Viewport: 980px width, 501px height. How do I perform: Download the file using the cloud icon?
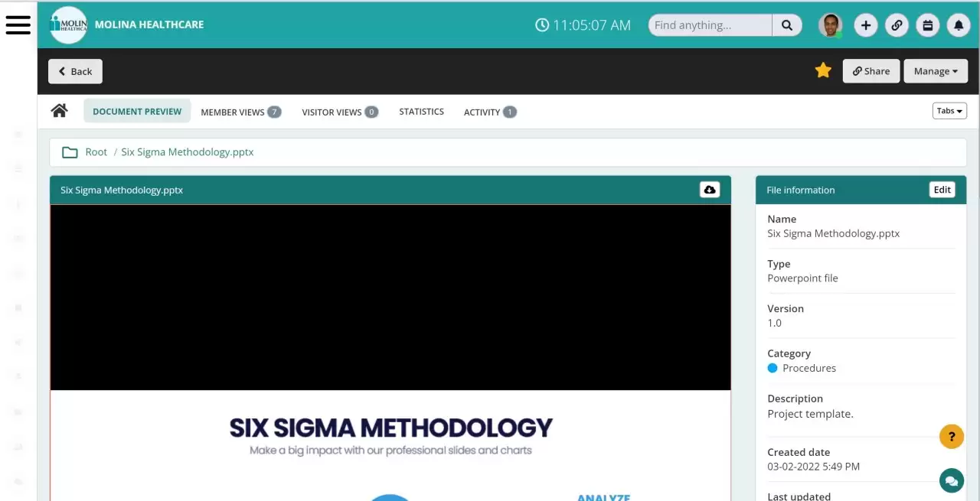tap(709, 190)
